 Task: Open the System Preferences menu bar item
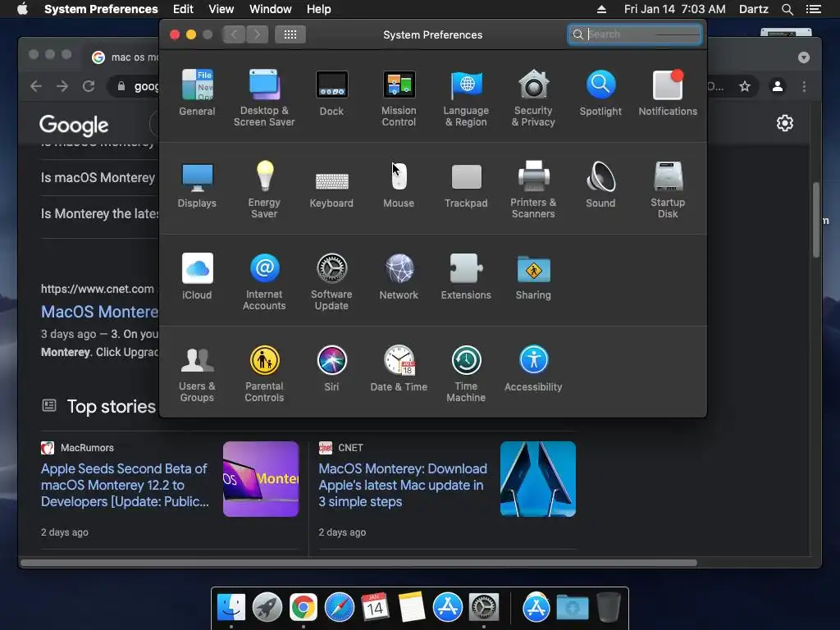pos(101,9)
